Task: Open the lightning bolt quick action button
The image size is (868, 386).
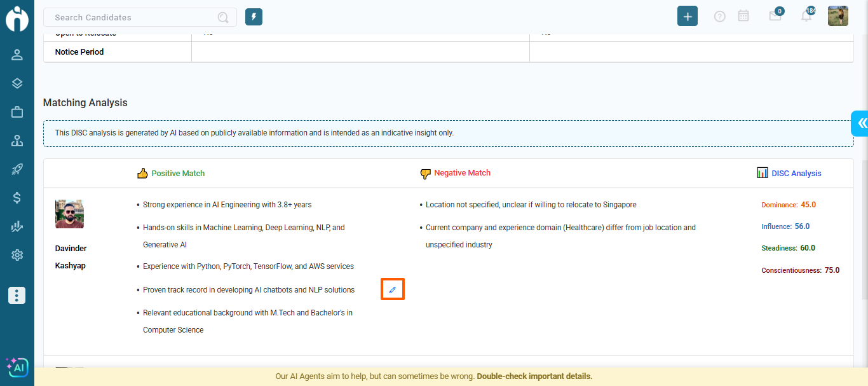Action: tap(254, 17)
